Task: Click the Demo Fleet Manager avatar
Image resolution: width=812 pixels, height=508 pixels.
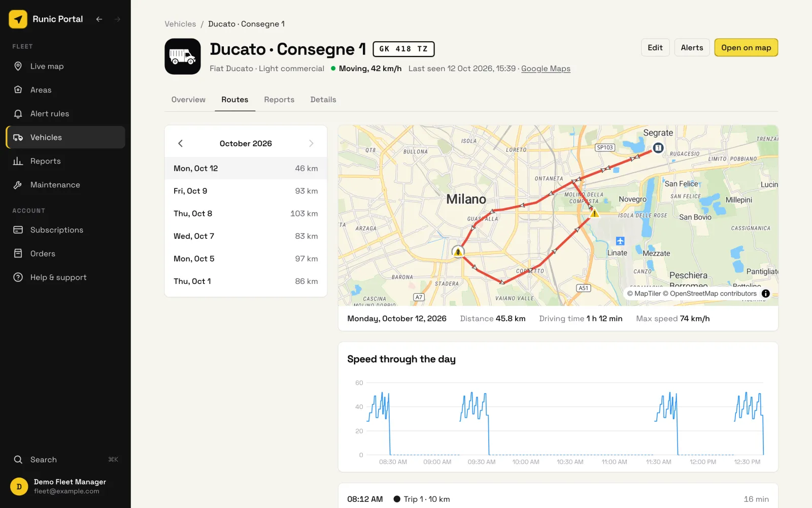Action: tap(19, 487)
